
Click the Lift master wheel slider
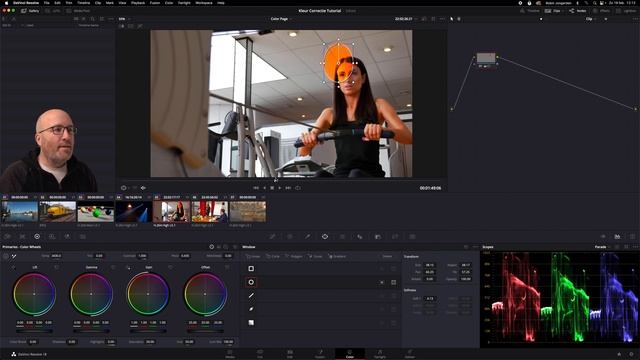click(34, 331)
